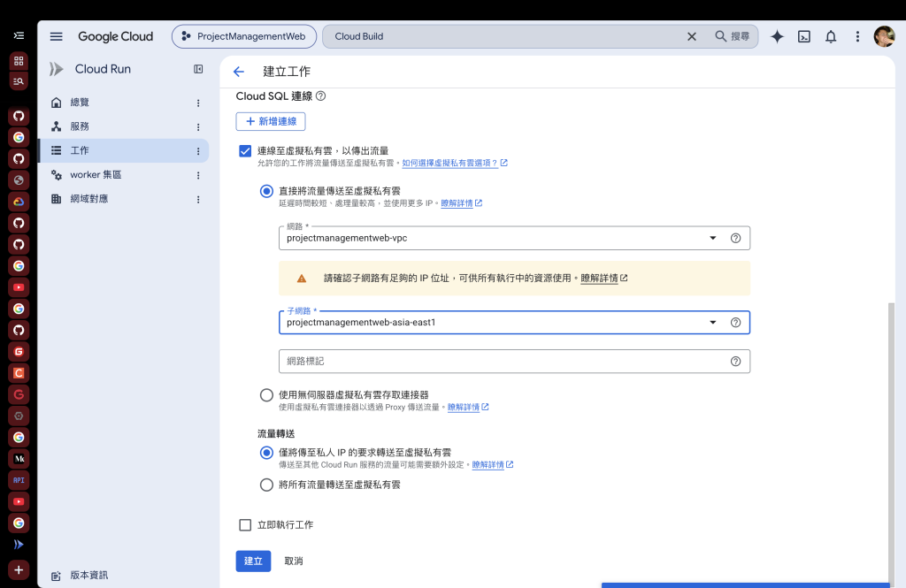Check 立即執行工作 checkbox
The width and height of the screenshot is (906, 588).
point(245,525)
